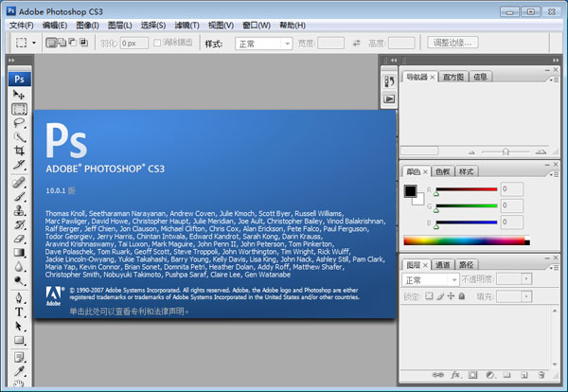Select the Rectangular Marquee tool

(x=19, y=109)
